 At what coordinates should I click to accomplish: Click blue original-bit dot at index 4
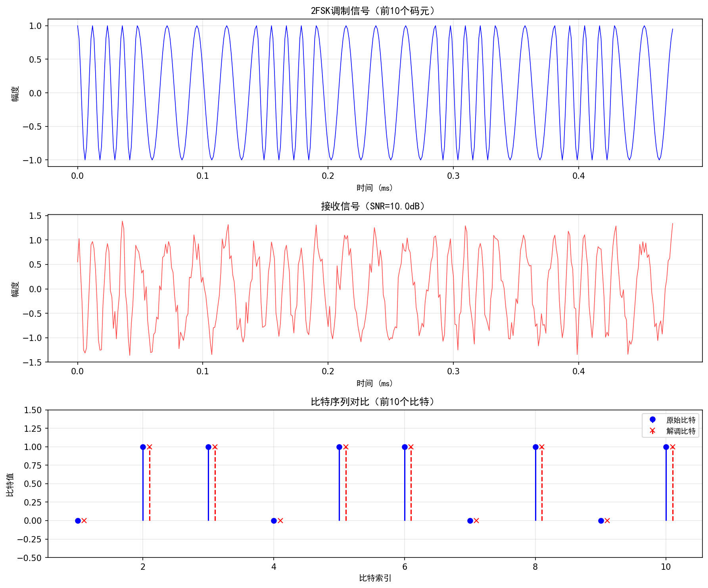click(274, 521)
